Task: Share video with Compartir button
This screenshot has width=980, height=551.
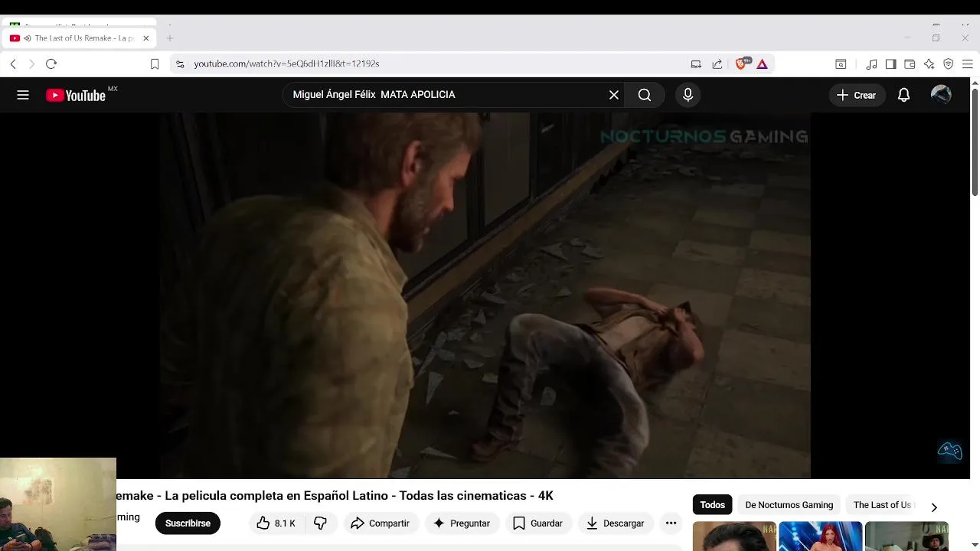Action: click(x=380, y=523)
